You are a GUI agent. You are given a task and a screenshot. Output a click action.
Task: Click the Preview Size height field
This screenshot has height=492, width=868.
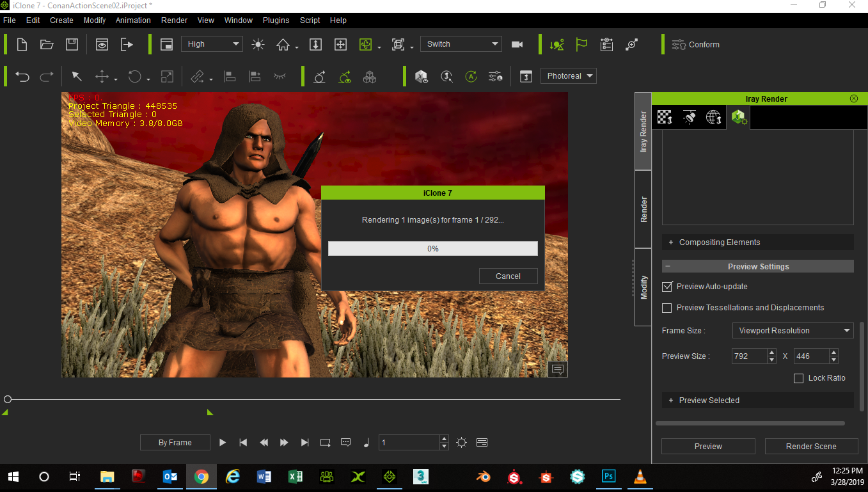[811, 356]
